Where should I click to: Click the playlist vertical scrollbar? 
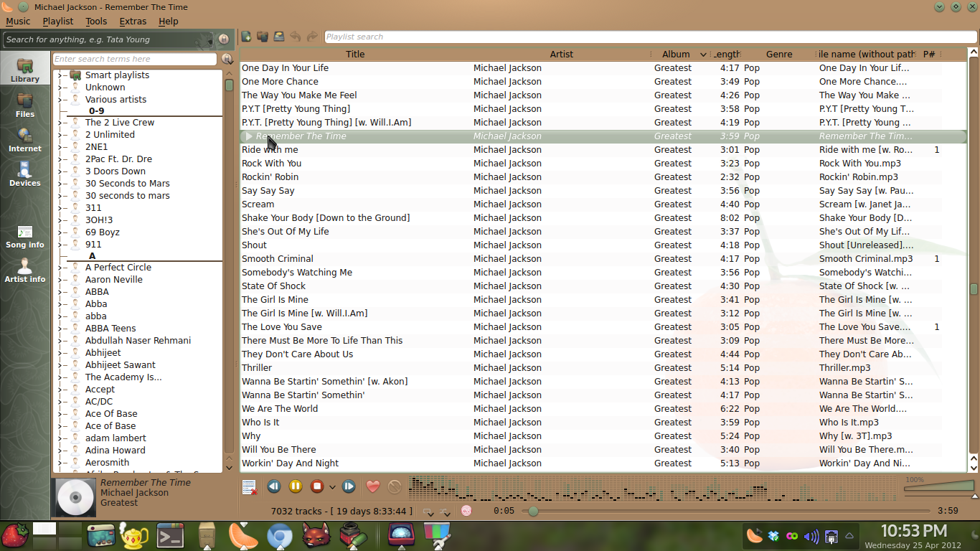click(974, 260)
